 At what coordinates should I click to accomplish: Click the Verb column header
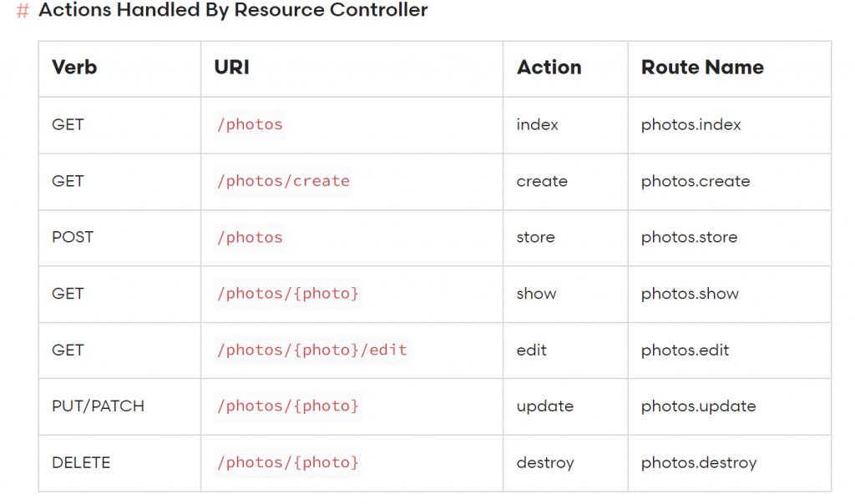click(74, 68)
